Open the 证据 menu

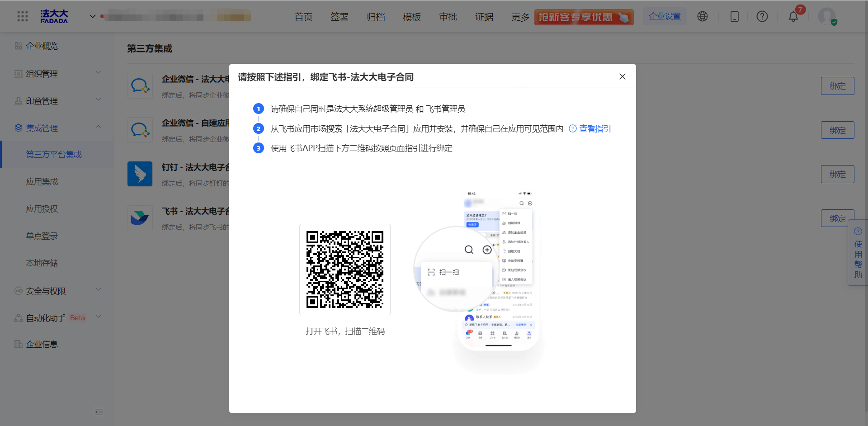(484, 17)
